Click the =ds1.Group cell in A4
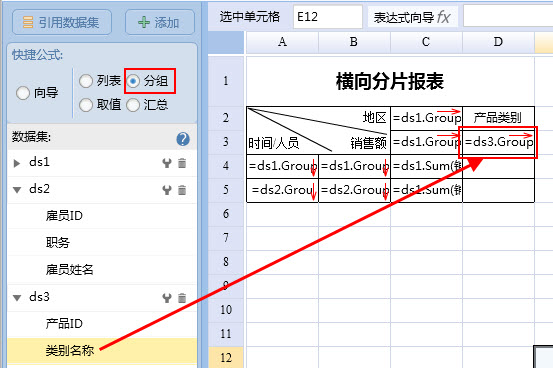 click(282, 166)
